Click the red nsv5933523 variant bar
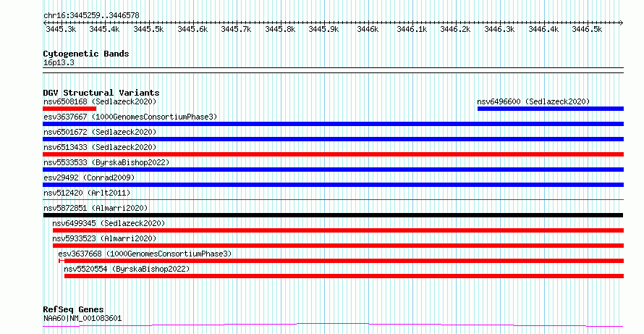The width and height of the screenshot is (644, 334). point(338,246)
